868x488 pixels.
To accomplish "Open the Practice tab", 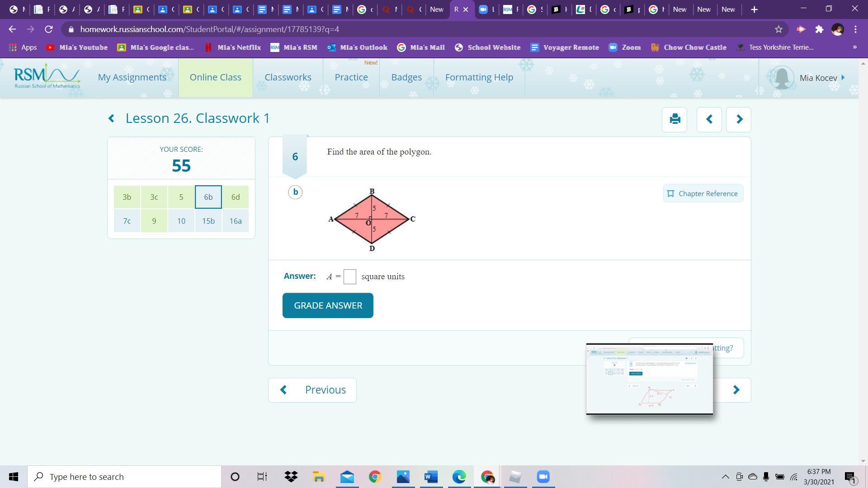I will point(351,77).
